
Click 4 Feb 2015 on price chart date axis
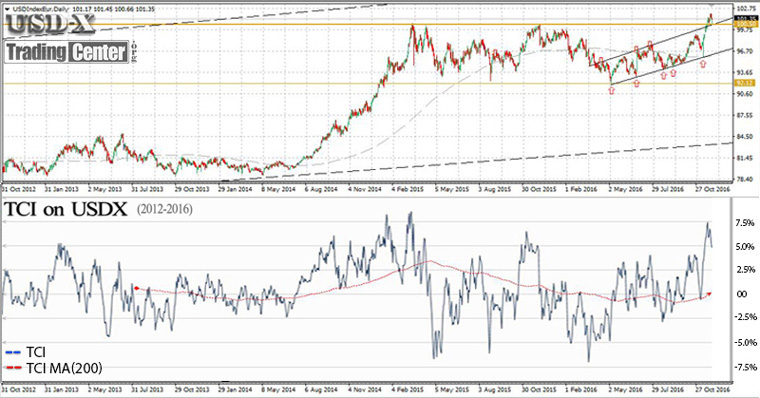(x=408, y=189)
